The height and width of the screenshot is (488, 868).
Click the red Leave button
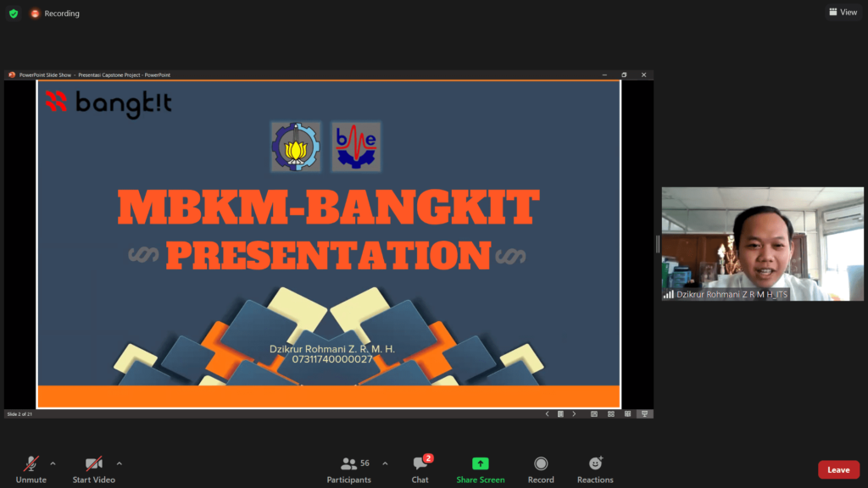tap(837, 470)
